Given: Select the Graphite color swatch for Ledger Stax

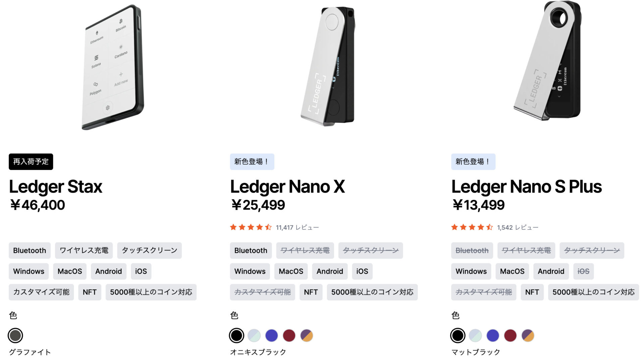Looking at the screenshot, I should click(x=15, y=335).
